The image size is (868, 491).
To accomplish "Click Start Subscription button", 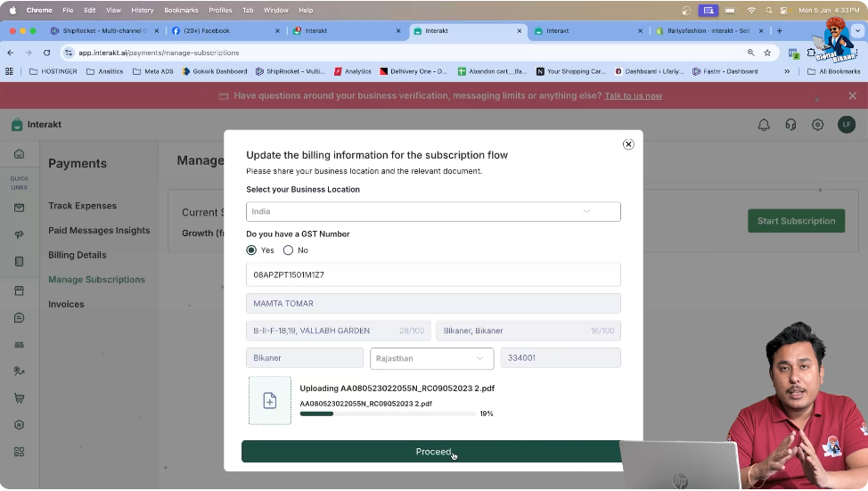I will (x=796, y=221).
